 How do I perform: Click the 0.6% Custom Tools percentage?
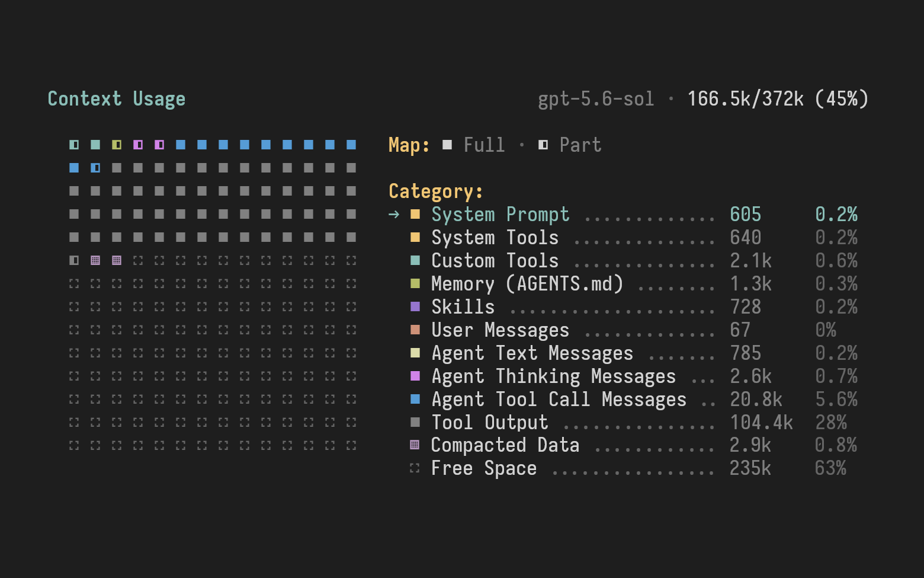836,260
